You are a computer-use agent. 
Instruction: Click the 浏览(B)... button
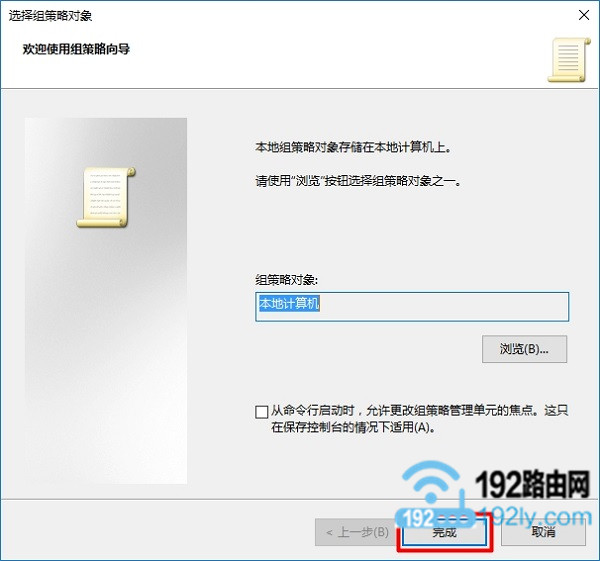point(524,349)
